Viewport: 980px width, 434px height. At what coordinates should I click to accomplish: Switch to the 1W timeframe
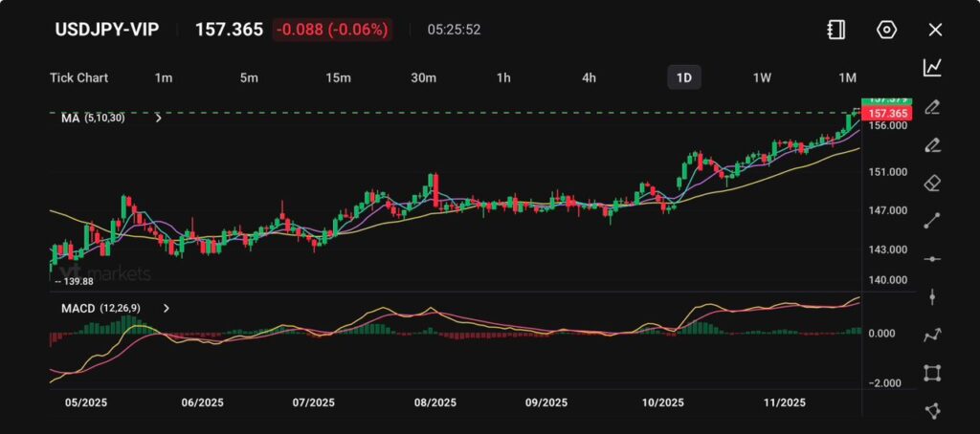(x=762, y=77)
